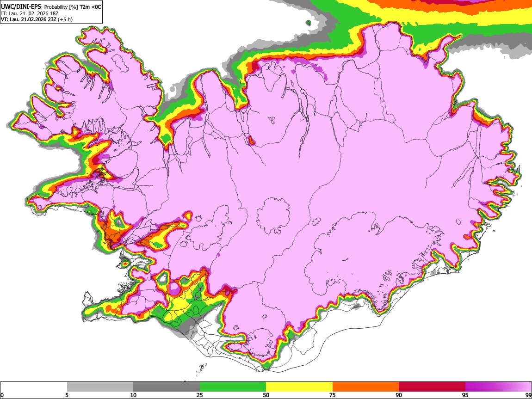This screenshot has width=532, height=399.
Task: Click the legend label '10'
Action: coord(133,395)
